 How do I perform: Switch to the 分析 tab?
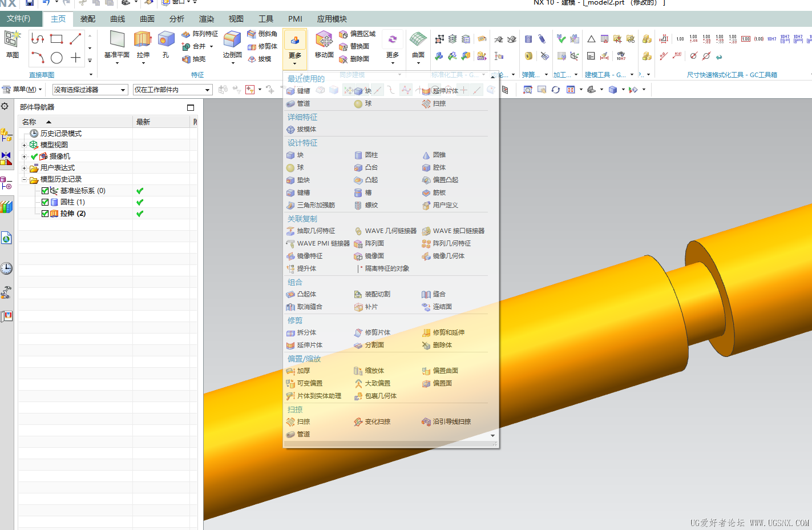tap(177, 19)
